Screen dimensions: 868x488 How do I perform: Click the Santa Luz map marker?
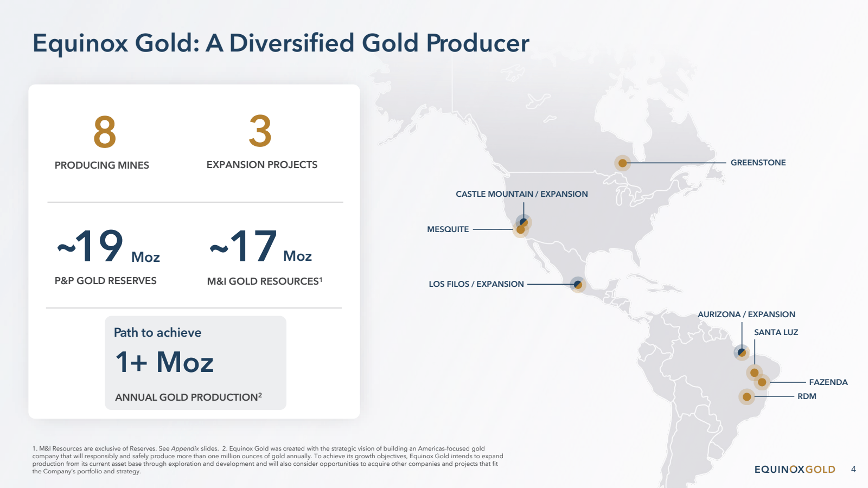coord(754,373)
